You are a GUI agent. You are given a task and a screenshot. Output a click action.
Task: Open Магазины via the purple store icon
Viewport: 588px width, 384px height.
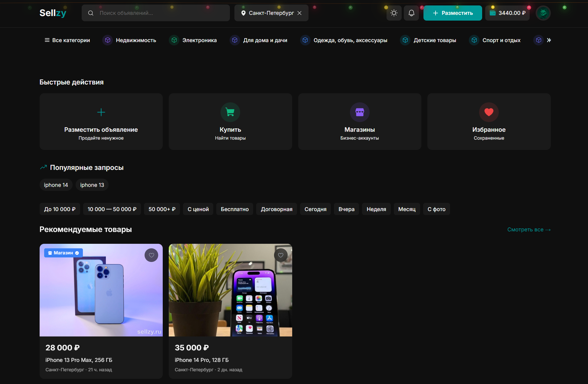point(360,112)
